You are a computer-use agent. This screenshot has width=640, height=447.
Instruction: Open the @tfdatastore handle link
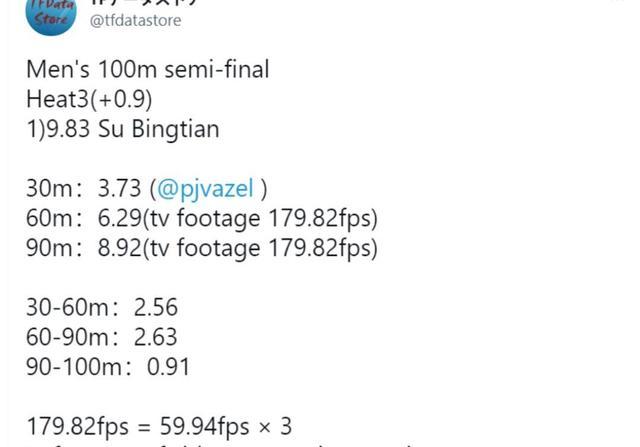pyautogui.click(x=136, y=20)
